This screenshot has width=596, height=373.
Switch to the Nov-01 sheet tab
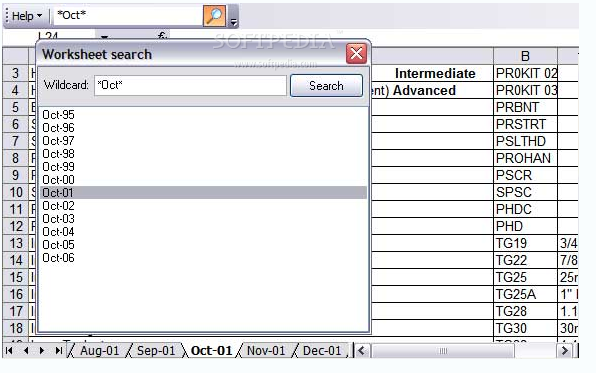click(x=266, y=351)
